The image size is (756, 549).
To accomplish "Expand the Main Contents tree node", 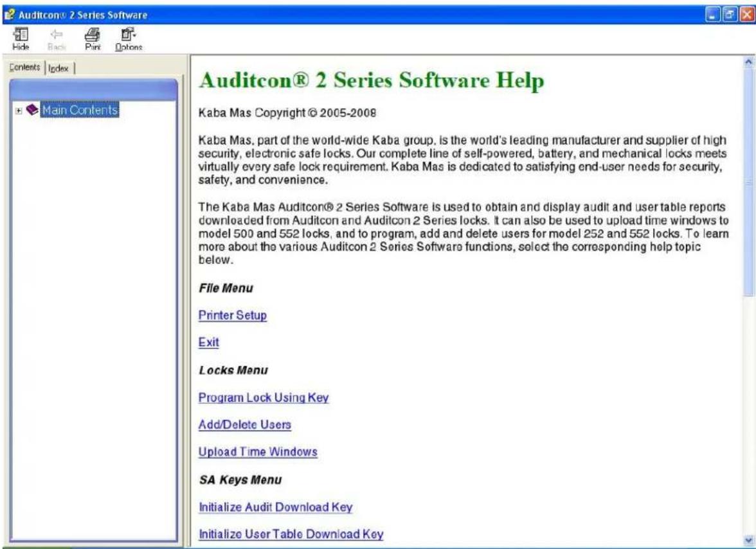I will [18, 111].
